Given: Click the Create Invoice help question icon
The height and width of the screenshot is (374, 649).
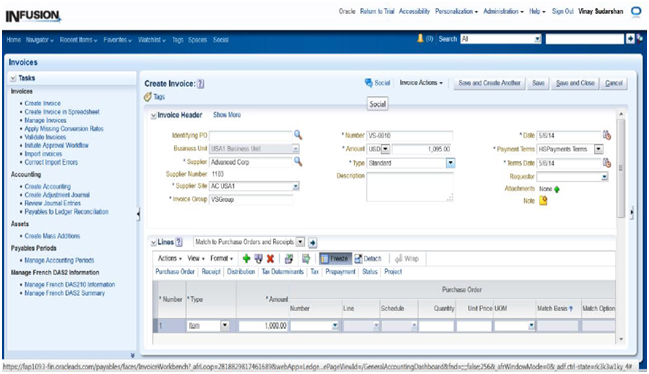Looking at the screenshot, I should click(200, 84).
